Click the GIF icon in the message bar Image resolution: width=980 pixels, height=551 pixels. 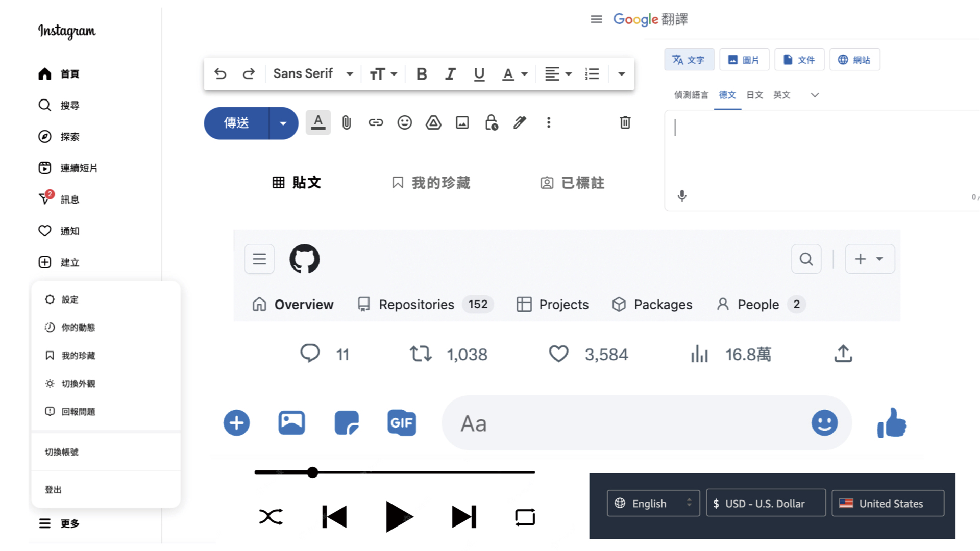click(x=402, y=423)
